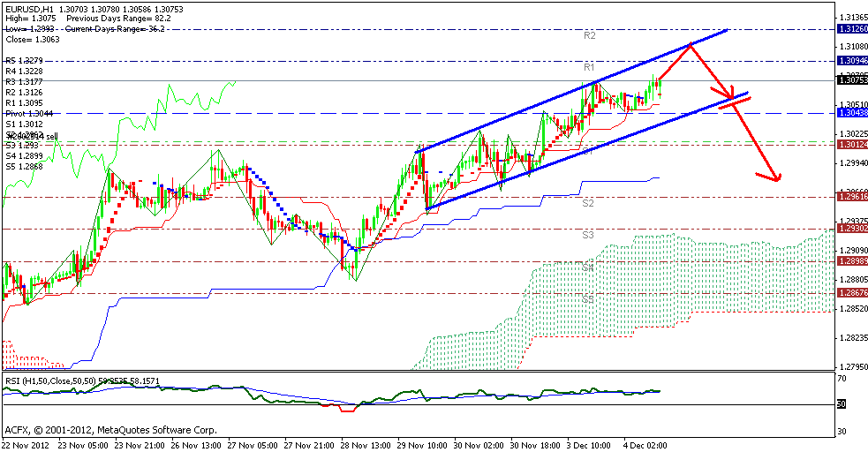This screenshot has height=452, width=868.
Task: Click the 1.28805 price axis value
Action: tap(853, 279)
